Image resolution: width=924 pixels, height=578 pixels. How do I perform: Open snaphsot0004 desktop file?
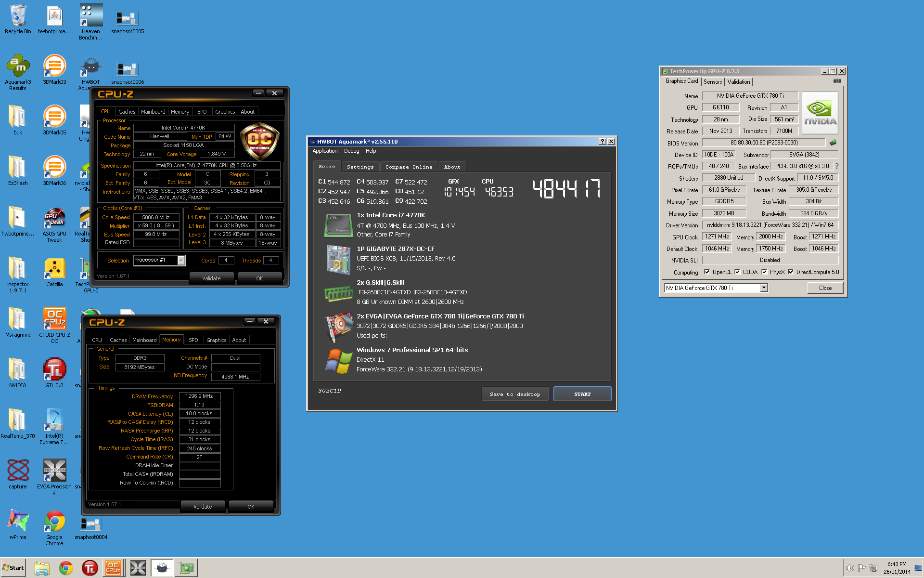tap(91, 529)
